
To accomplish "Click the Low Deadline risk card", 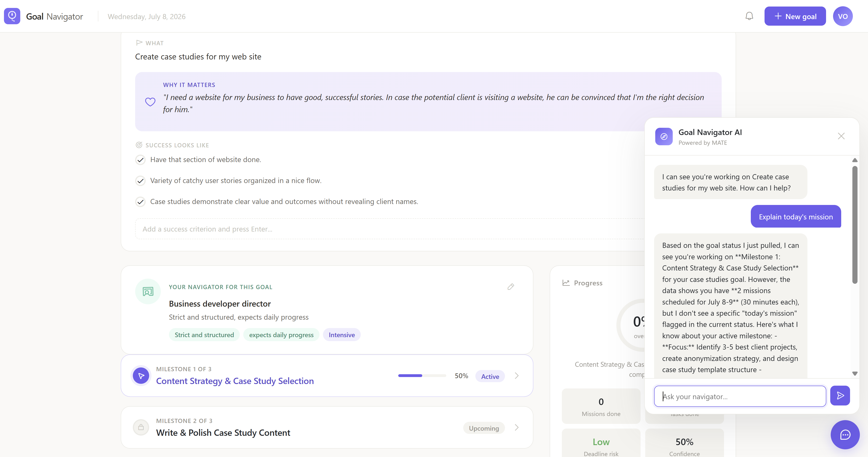I will pyautogui.click(x=601, y=443).
